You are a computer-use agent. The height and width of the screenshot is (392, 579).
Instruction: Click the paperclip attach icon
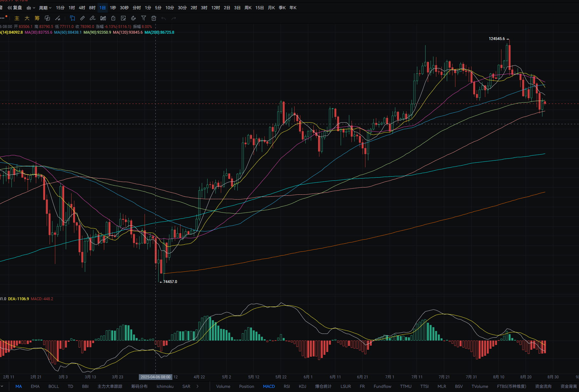(133, 18)
